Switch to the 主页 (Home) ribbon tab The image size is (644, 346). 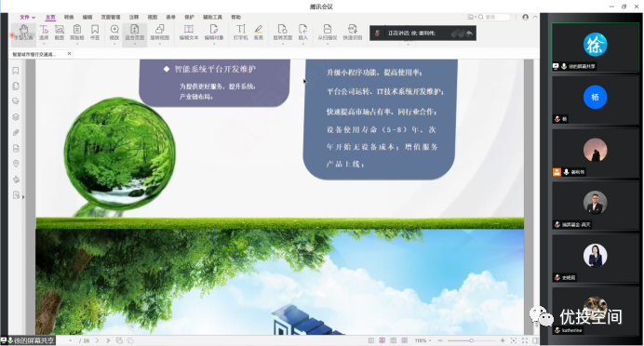coord(50,18)
